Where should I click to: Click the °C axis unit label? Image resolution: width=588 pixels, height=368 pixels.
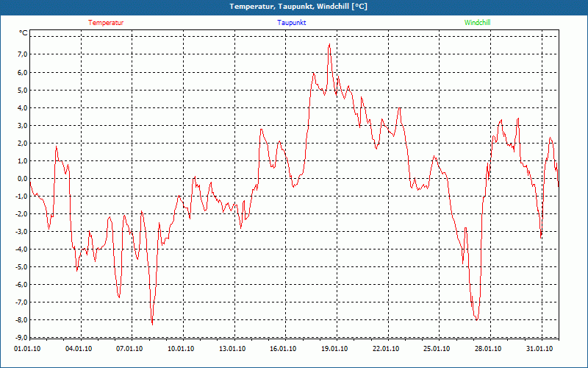24,33
